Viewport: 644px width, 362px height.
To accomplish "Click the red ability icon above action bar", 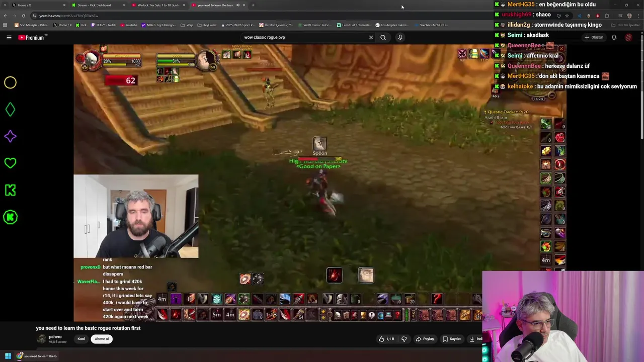I will [x=334, y=275].
